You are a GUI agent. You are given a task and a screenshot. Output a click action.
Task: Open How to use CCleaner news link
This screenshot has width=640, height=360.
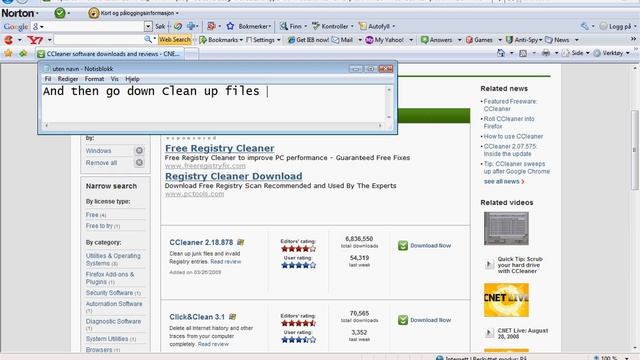pos(513,136)
